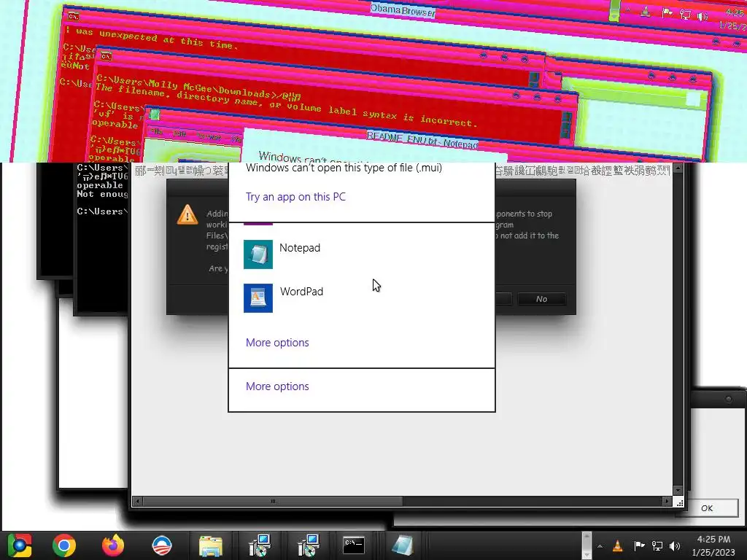Launch Google Chrome from the taskbar

tap(64, 545)
